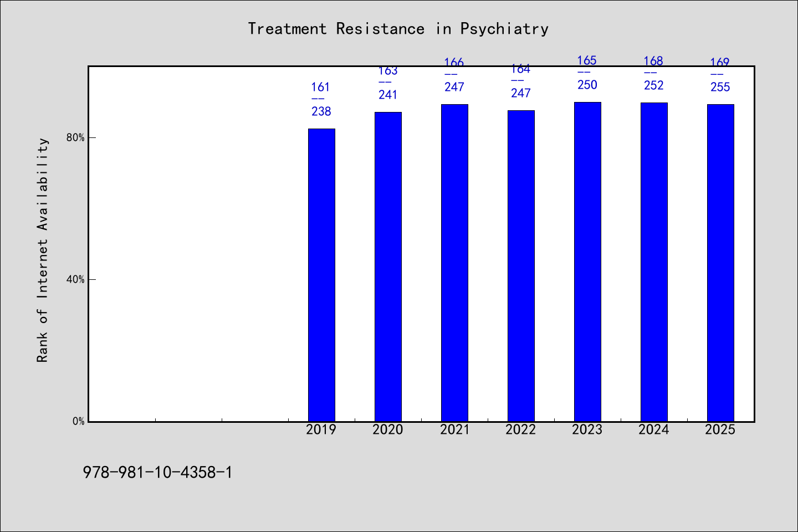The height and width of the screenshot is (532, 798).
Task: Click the value 250 above the 2023 bar
Action: (587, 85)
